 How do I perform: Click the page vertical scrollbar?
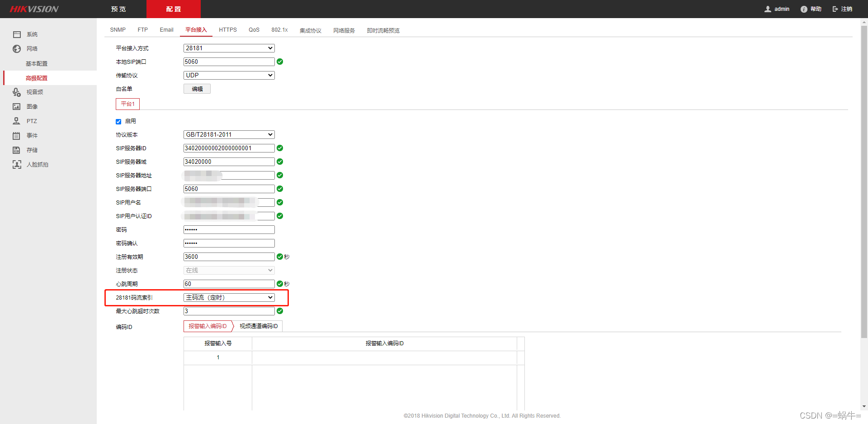[864, 181]
